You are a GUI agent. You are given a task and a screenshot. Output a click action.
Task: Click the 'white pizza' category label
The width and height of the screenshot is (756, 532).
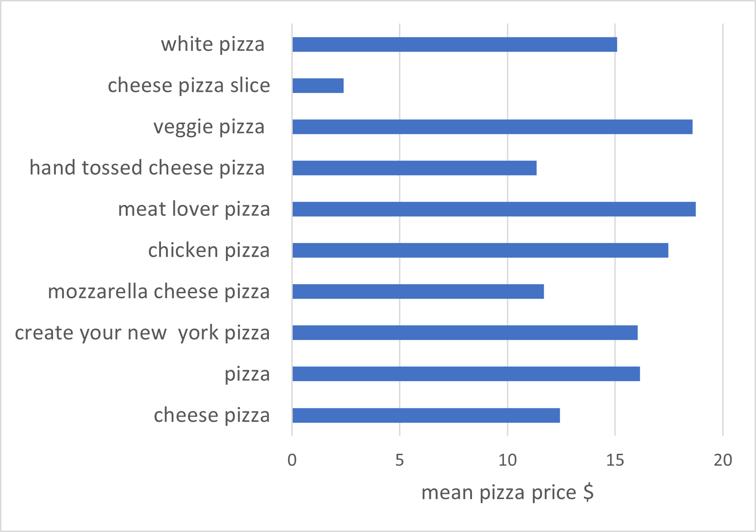coord(213,45)
